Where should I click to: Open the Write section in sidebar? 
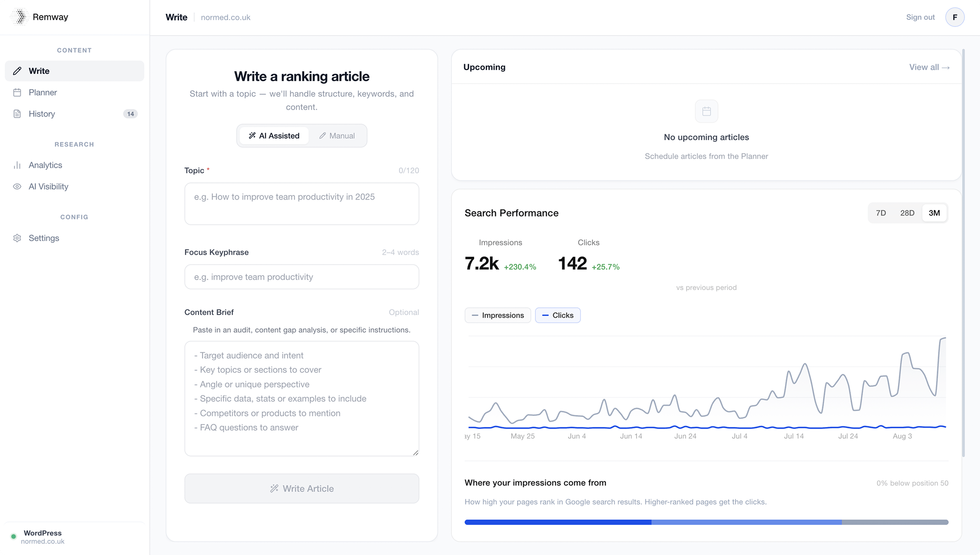coord(74,71)
